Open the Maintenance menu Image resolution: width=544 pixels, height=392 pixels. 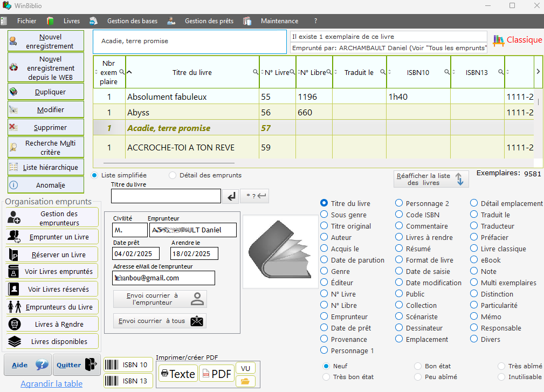tap(280, 21)
